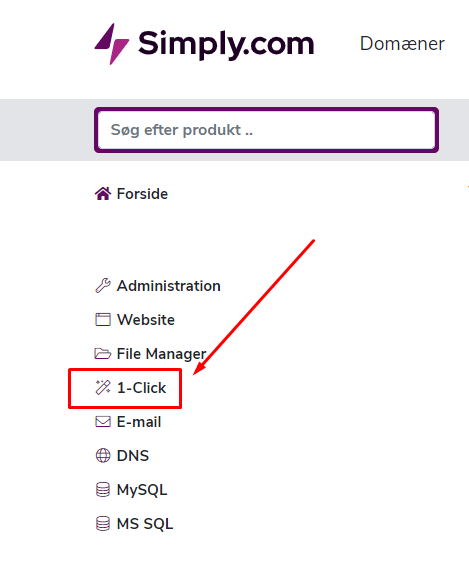This screenshot has width=469, height=564.
Task: Click the File Manager folder icon
Action: (103, 354)
